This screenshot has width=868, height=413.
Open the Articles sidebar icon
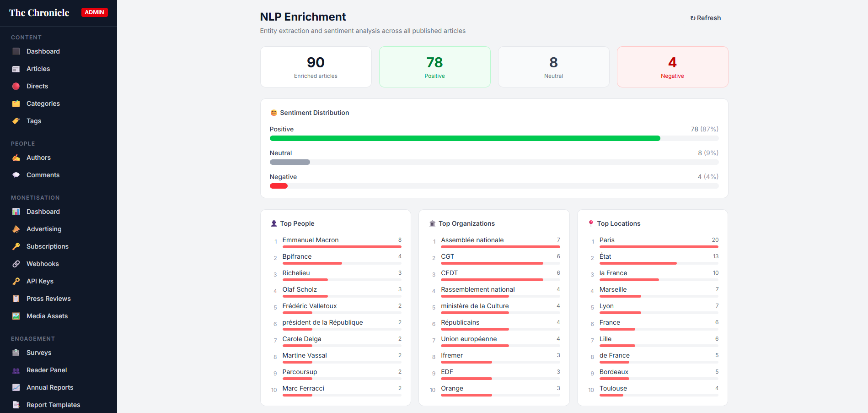pyautogui.click(x=16, y=69)
